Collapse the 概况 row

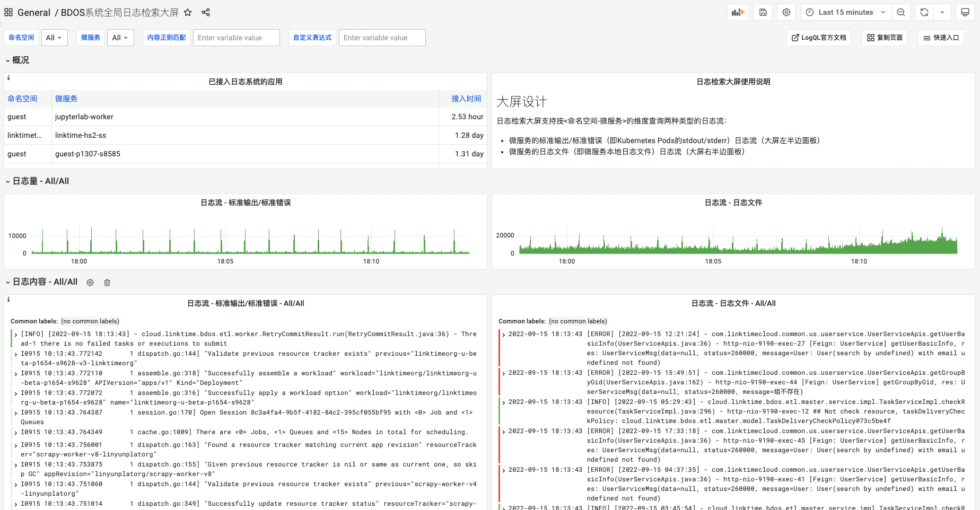coord(17,60)
